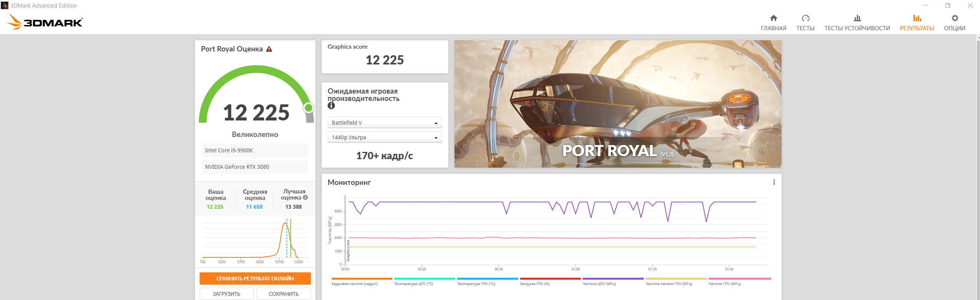Close the 3DMark window
Viewport: 980px width, 300px height.
click(970, 5)
